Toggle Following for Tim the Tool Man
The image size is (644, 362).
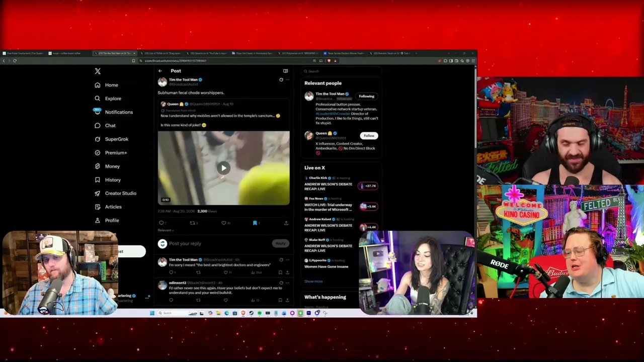click(x=366, y=97)
